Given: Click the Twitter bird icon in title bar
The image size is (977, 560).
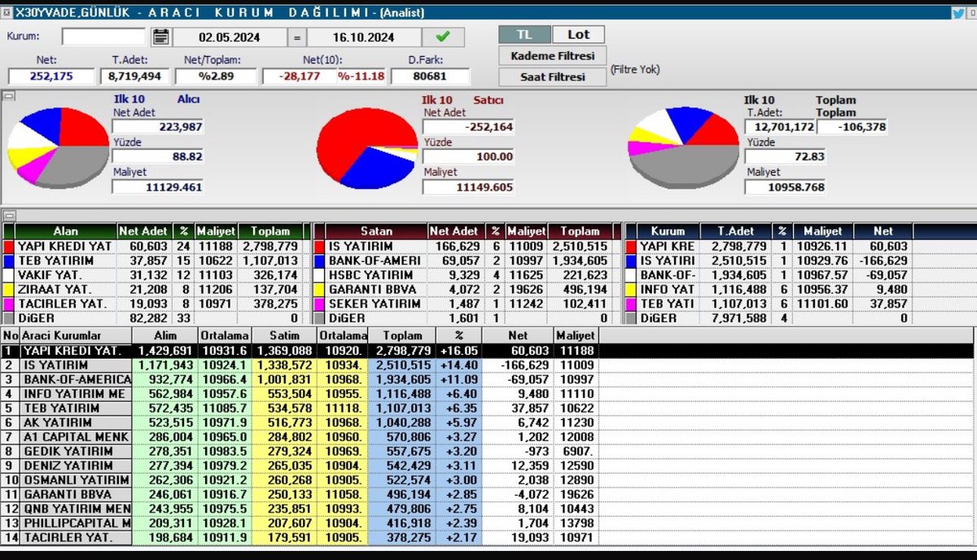Looking at the screenshot, I should coord(958,12).
